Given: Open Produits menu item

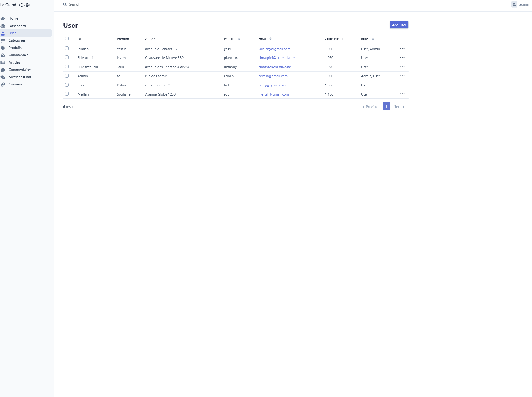Looking at the screenshot, I should click(x=15, y=48).
